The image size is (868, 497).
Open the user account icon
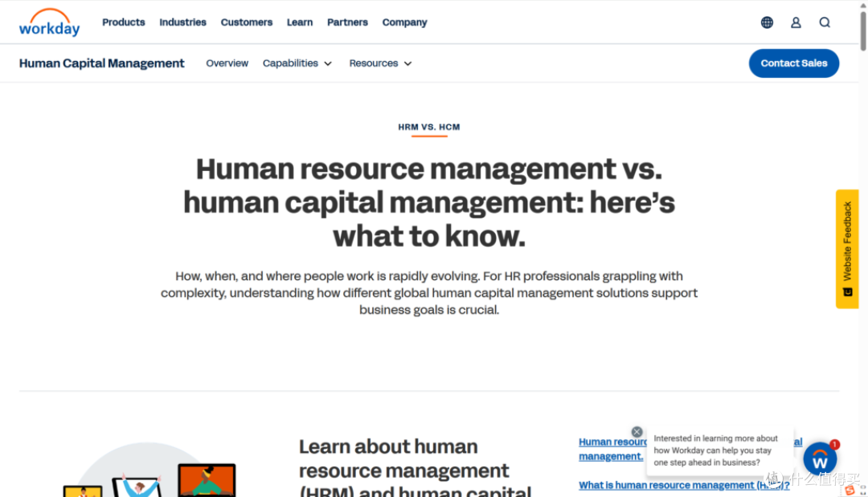pos(796,22)
